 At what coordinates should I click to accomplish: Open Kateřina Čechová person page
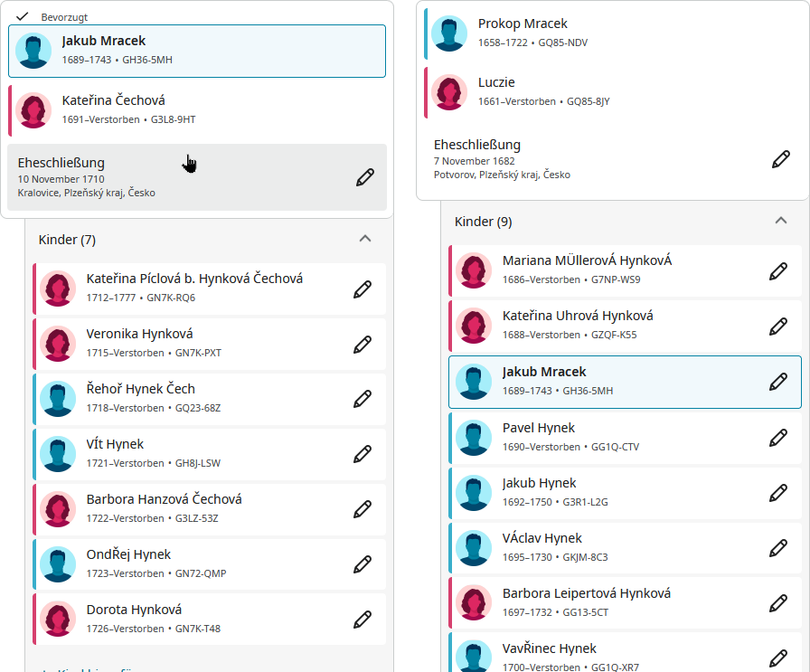pos(114,100)
